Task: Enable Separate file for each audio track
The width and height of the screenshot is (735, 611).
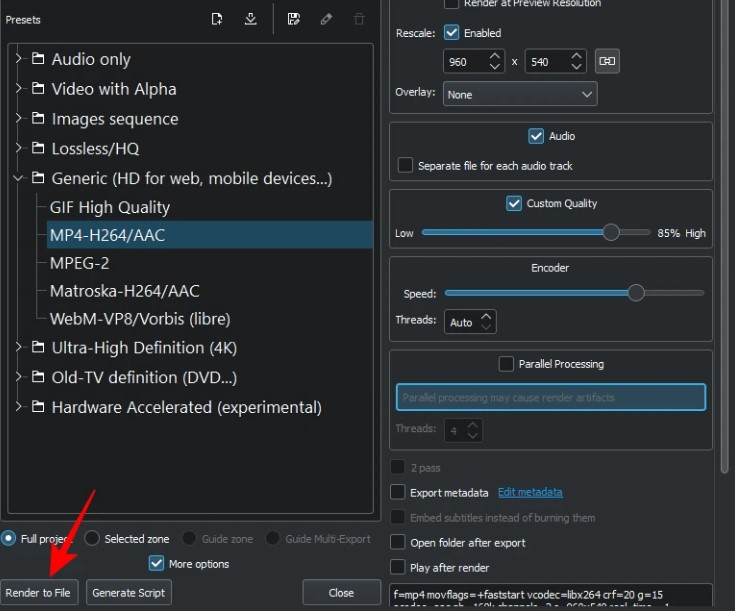Action: 405,165
